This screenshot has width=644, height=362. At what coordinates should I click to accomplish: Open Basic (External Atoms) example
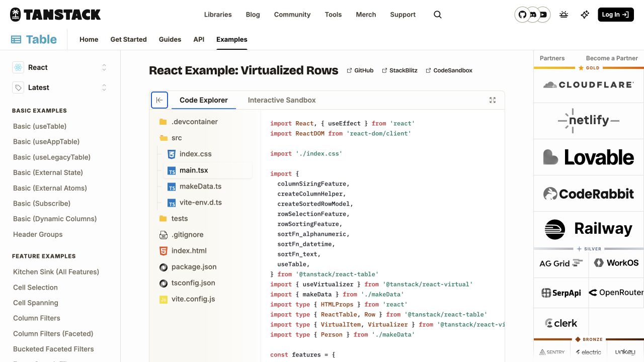[50, 188]
